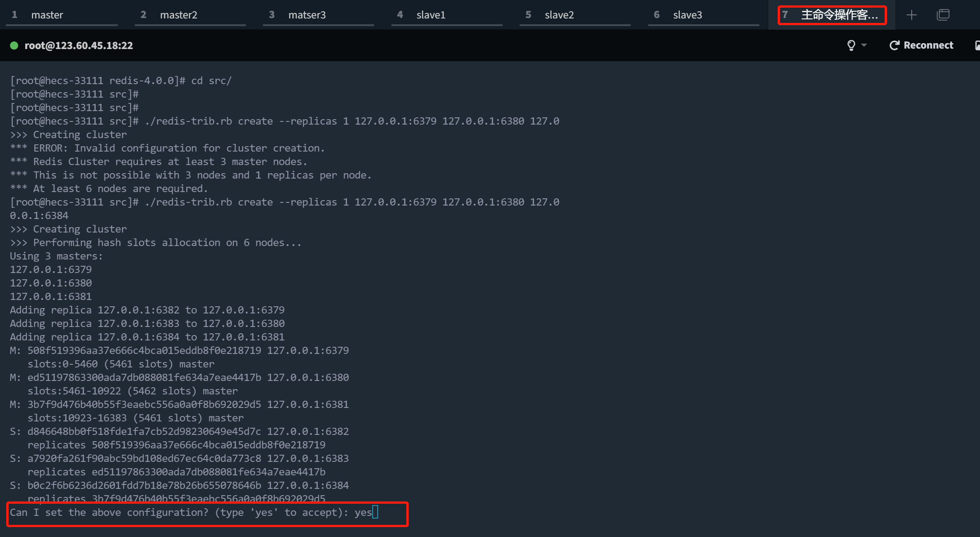
Task: Open the session windows overview icon
Action: click(943, 15)
